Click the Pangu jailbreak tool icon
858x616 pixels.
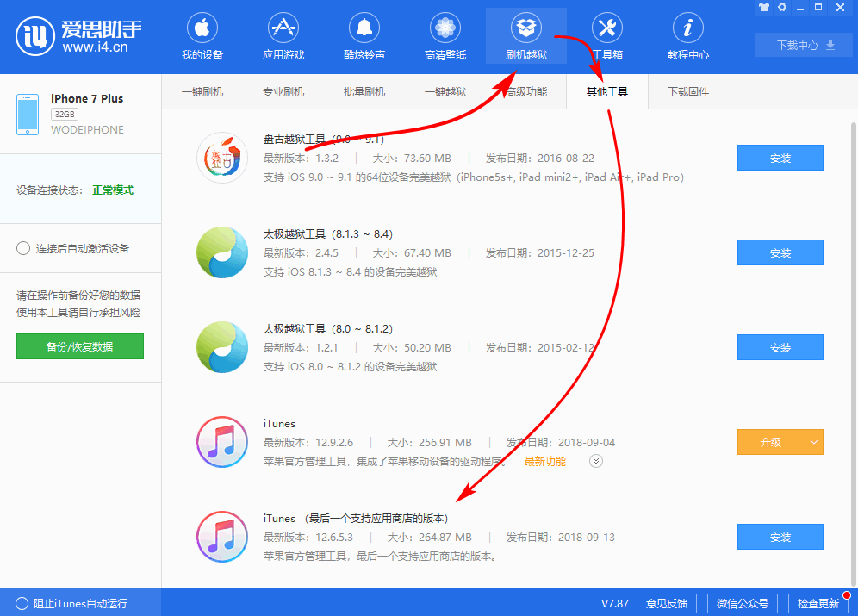222,158
